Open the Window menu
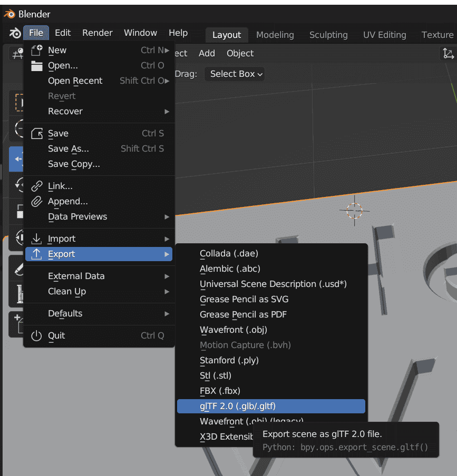 (140, 33)
